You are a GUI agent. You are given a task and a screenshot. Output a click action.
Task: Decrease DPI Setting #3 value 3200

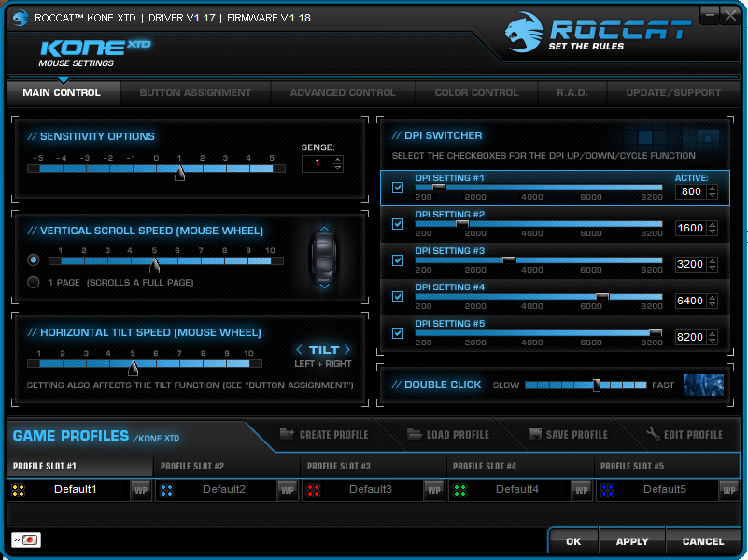pos(713,268)
